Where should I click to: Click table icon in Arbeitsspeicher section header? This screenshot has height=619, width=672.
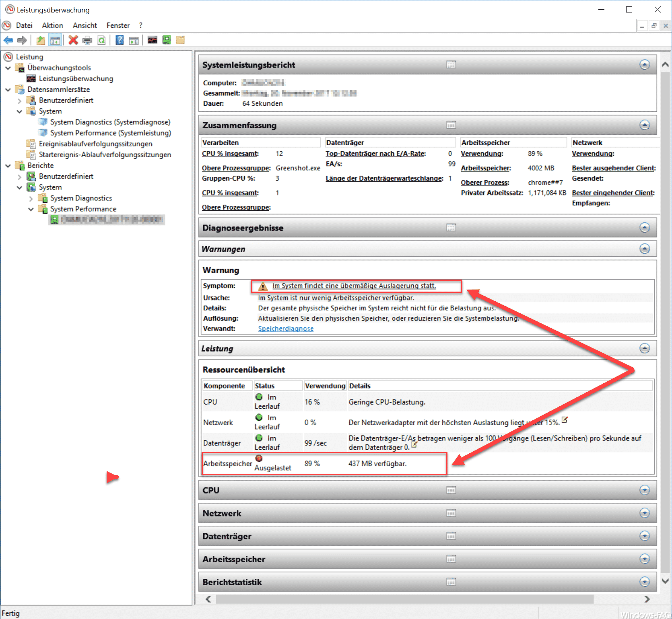pos(451,559)
